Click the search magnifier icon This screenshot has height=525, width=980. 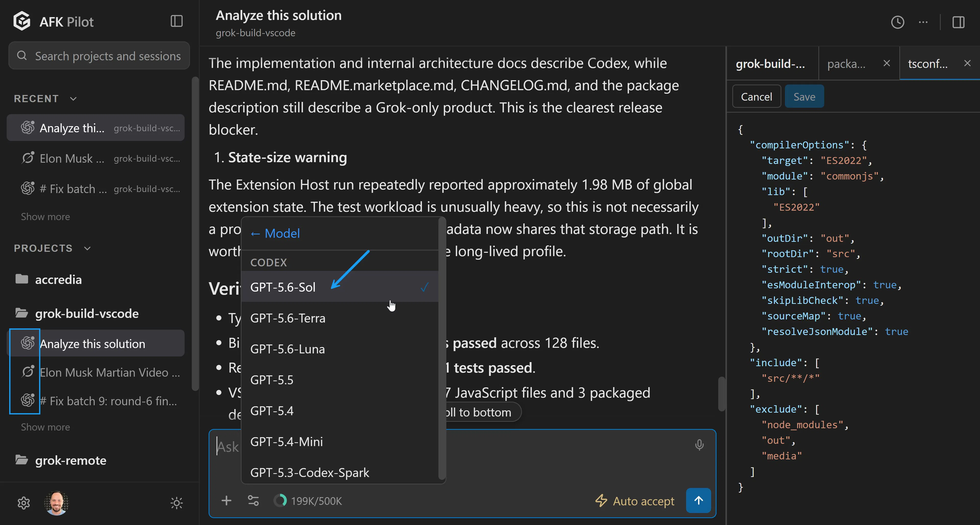coord(22,56)
